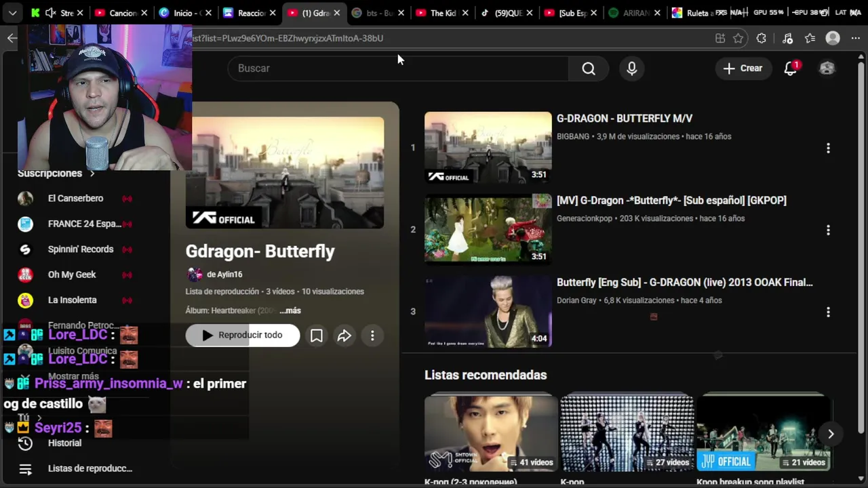The height and width of the screenshot is (488, 868).
Task: Click the address bar app-install icon
Action: pos(720,39)
